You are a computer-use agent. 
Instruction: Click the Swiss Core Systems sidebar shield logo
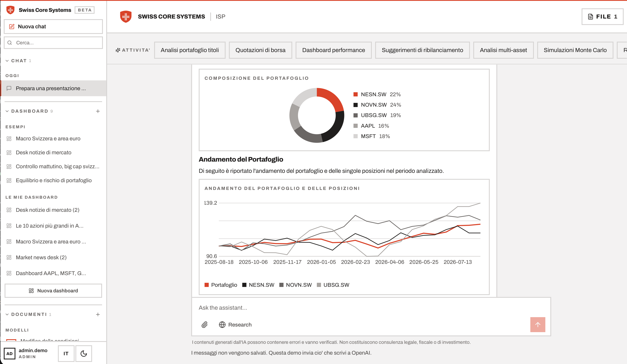pos(10,10)
